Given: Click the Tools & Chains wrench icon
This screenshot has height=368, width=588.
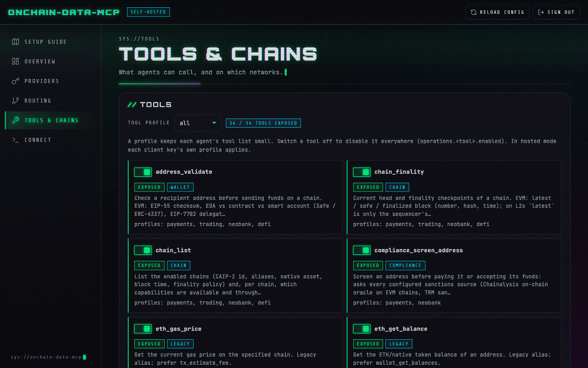Looking at the screenshot, I should pos(16,120).
